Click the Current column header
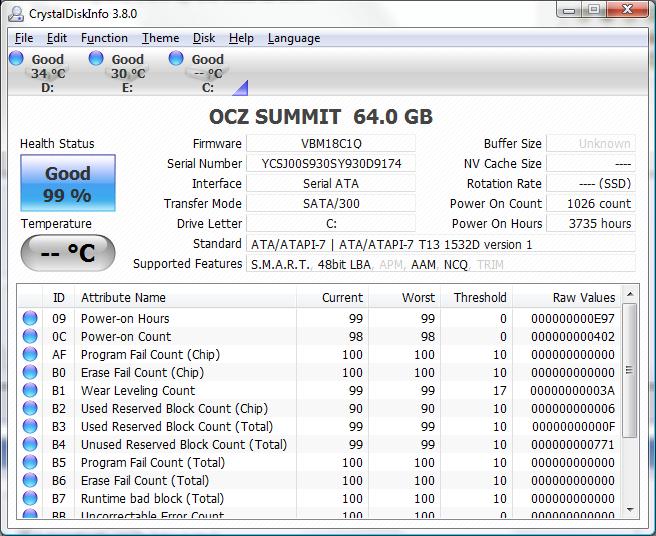Screen dimensions: 656x536 [x=332, y=297]
